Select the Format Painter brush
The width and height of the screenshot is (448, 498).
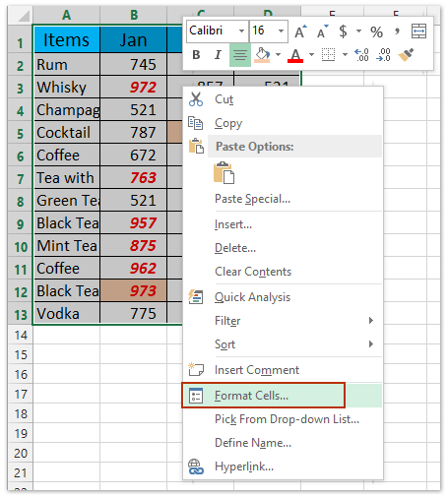[406, 55]
